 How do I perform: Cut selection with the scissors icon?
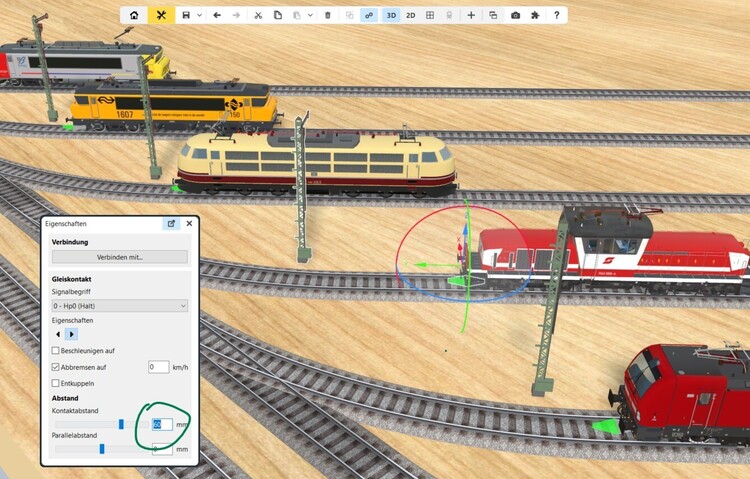[x=258, y=15]
